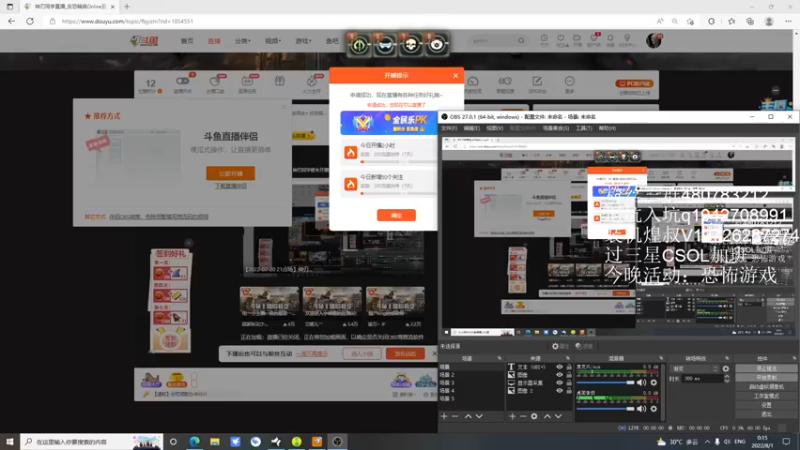Mute second audio mixer channel speaker icon
Image resolution: width=800 pixels, height=450 pixels.
[x=642, y=408]
